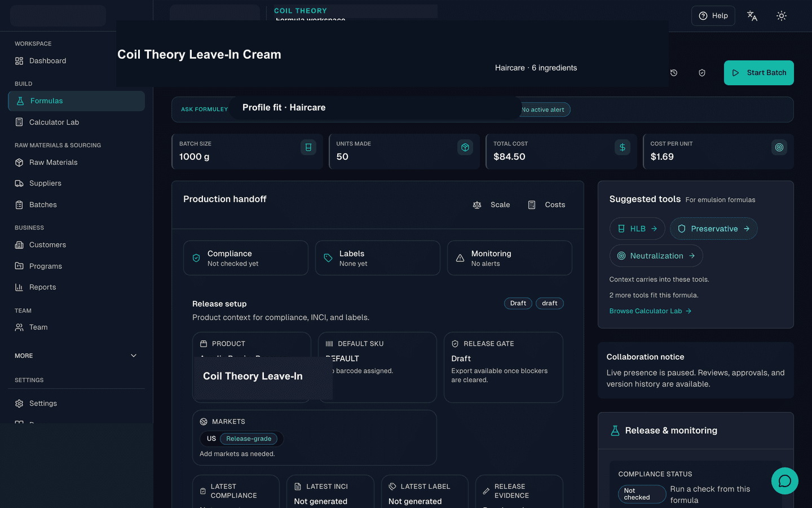Click the Release & monitoring flask icon
This screenshot has width=812, height=508.
(x=615, y=431)
